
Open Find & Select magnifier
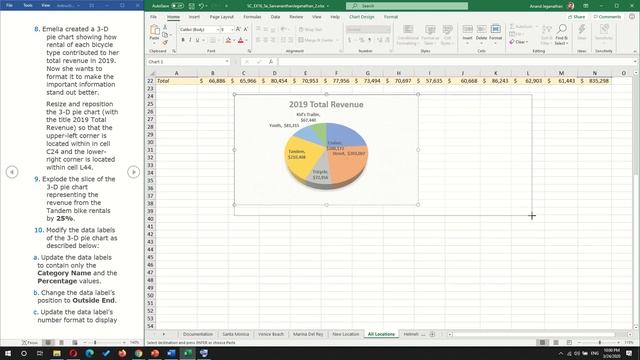point(561,34)
